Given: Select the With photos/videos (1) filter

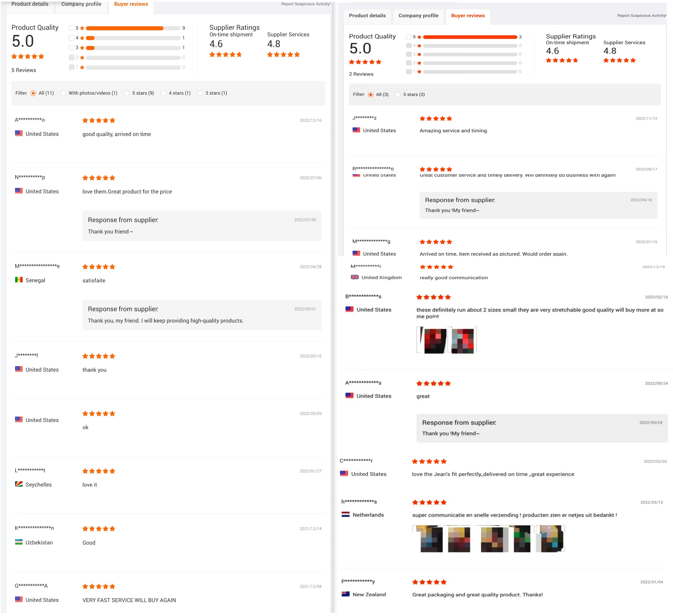Looking at the screenshot, I should [x=63, y=93].
